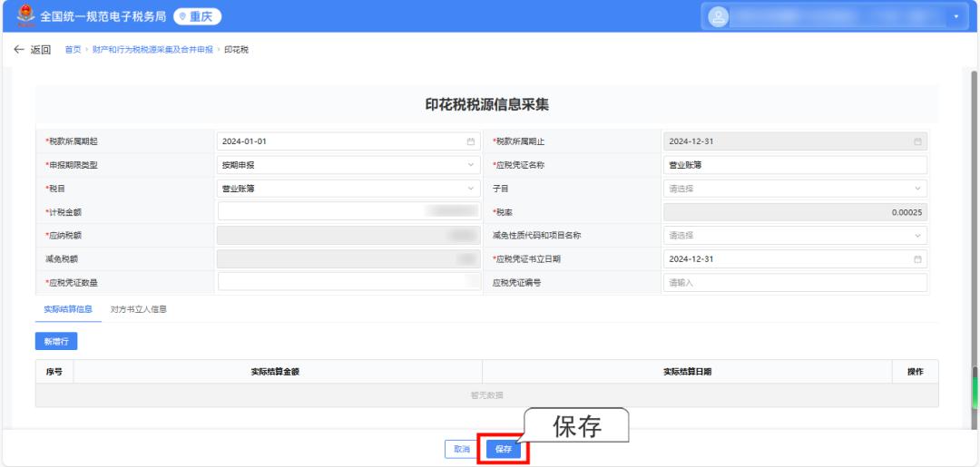The height and width of the screenshot is (467, 980).
Task: Click the 新增行 button
Action: (56, 342)
